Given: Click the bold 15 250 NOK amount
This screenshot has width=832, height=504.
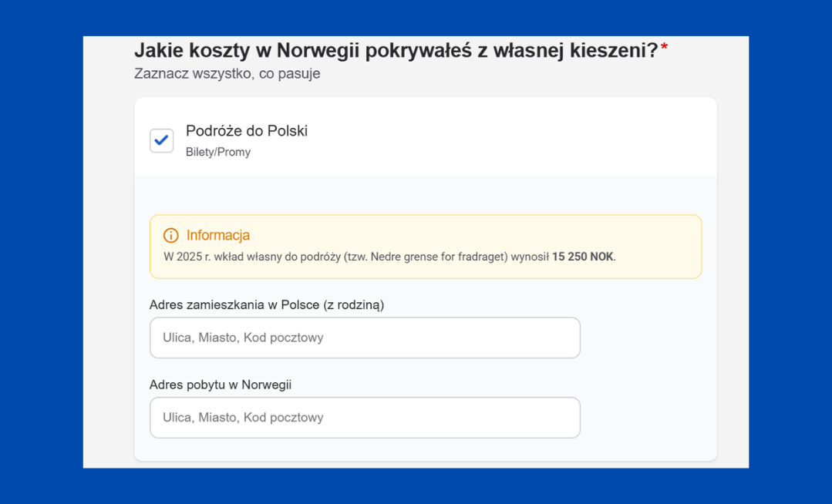Looking at the screenshot, I should click(583, 257).
